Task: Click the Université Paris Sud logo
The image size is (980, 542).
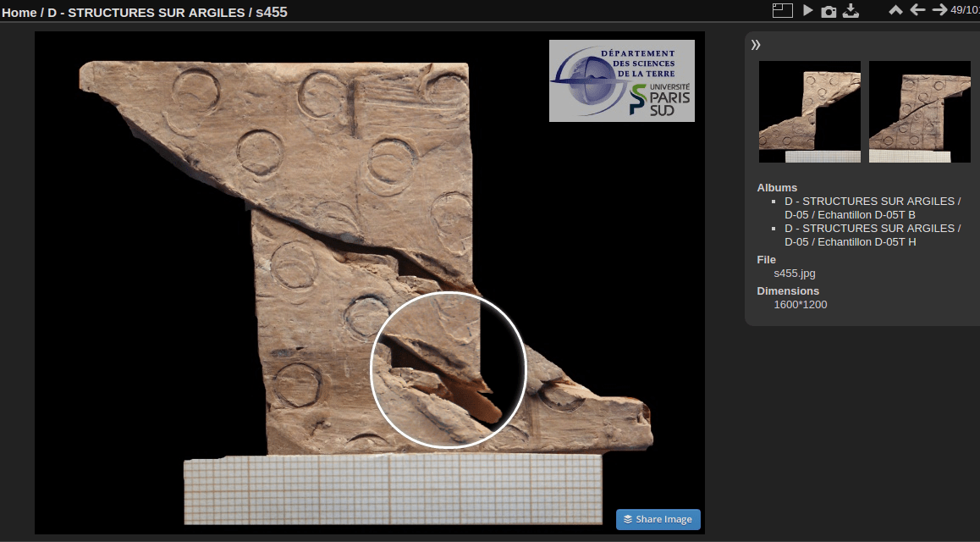Action: [622, 80]
